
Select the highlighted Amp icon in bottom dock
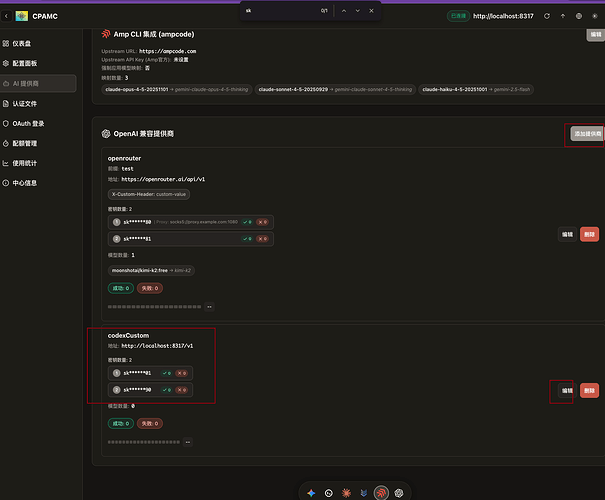pos(381,493)
